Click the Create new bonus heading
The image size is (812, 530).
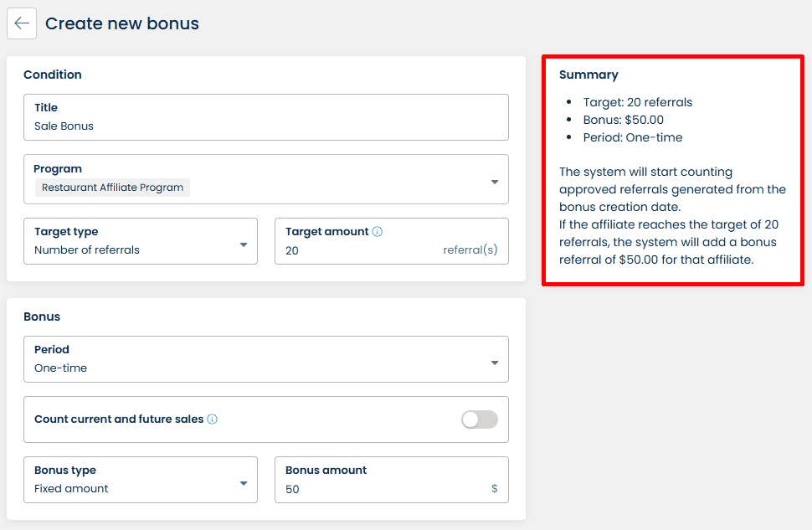pos(122,23)
